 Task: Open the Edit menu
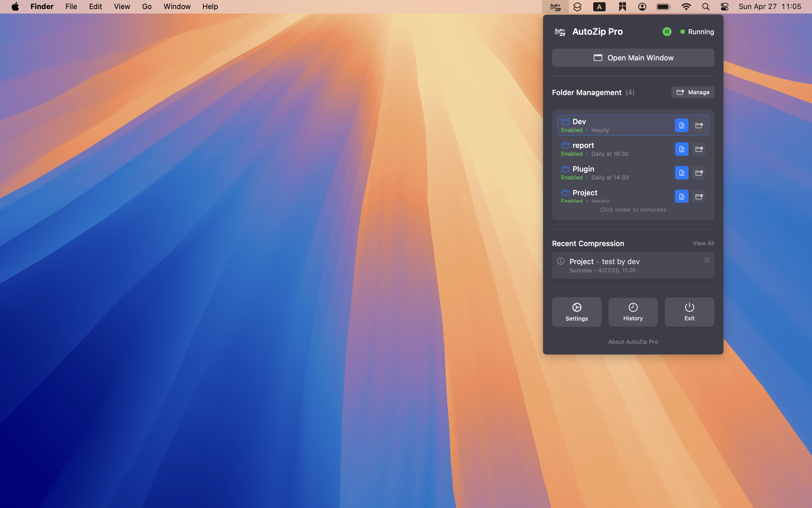click(95, 7)
